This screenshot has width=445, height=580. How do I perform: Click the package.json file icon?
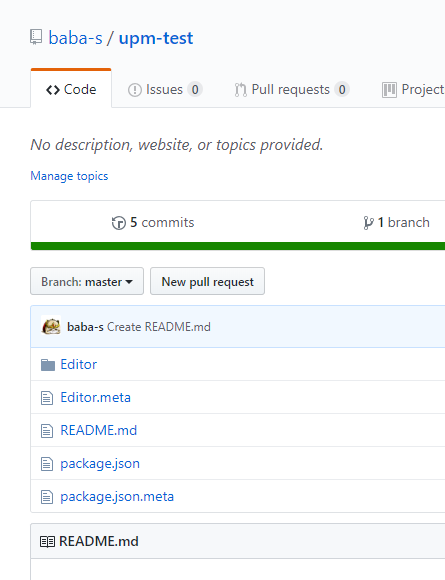coord(47,464)
